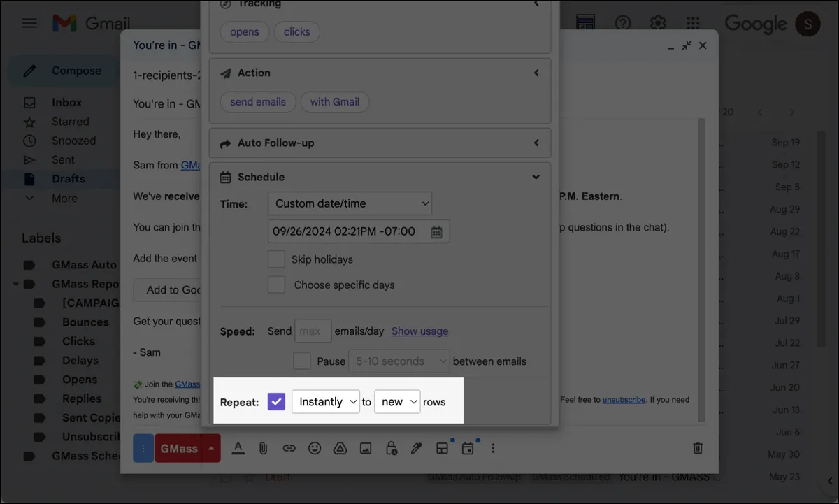Click the clicks tracking chip
This screenshot has height=504, width=839.
(x=297, y=32)
